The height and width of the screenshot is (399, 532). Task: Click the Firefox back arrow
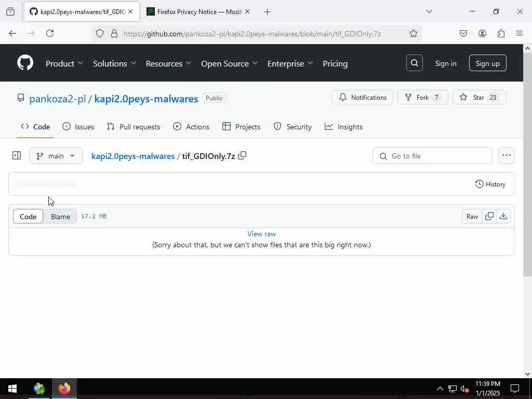[x=12, y=33]
